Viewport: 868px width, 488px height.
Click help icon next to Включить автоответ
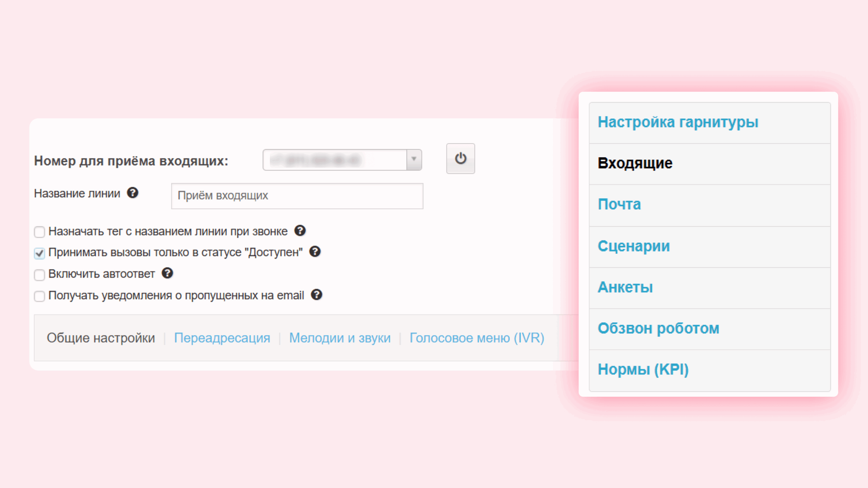click(167, 273)
